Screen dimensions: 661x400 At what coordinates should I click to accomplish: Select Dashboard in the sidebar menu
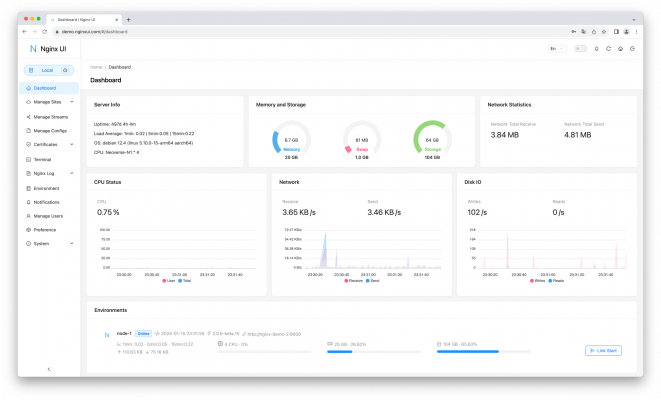tap(45, 88)
